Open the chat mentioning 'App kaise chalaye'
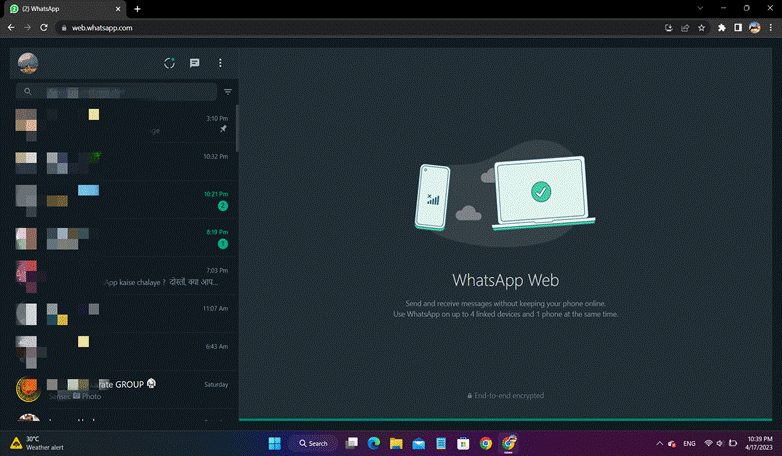 pos(124,276)
